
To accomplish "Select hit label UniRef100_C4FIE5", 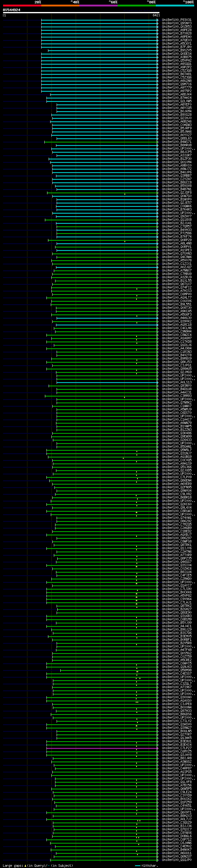I will pos(176,575).
